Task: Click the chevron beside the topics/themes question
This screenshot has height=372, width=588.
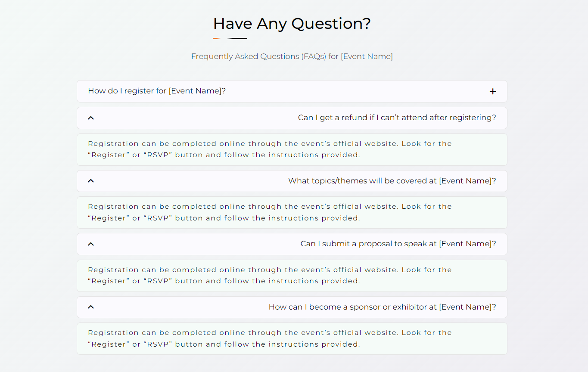Action: tap(90, 181)
